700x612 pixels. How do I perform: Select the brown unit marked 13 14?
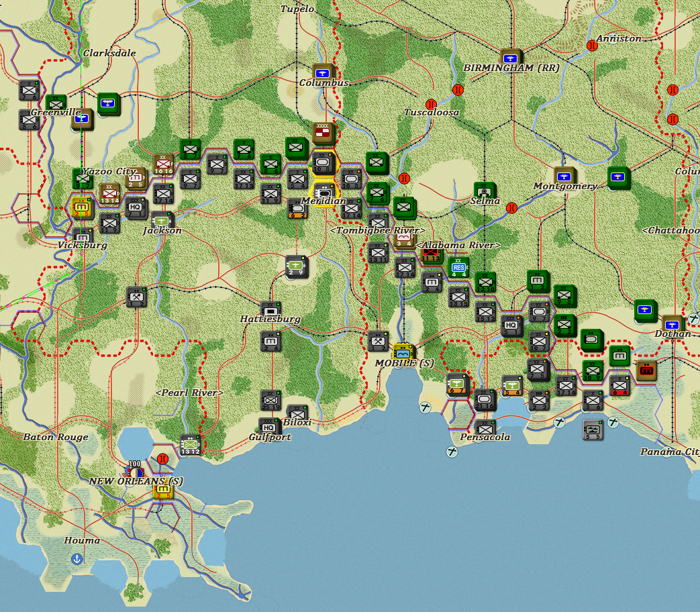tap(109, 193)
